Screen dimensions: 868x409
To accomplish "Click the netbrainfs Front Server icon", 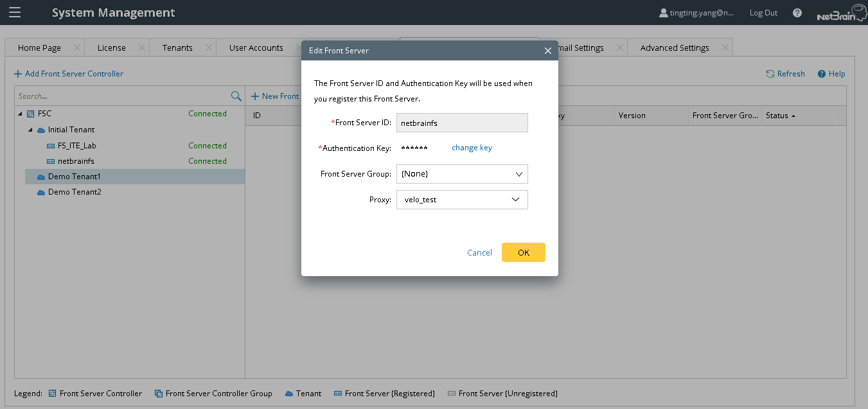I will (x=51, y=161).
